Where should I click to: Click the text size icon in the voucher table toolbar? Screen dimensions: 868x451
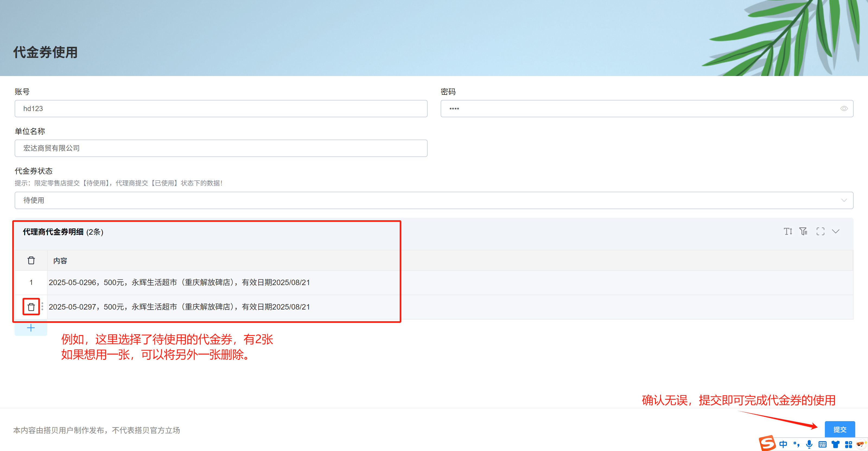click(788, 231)
